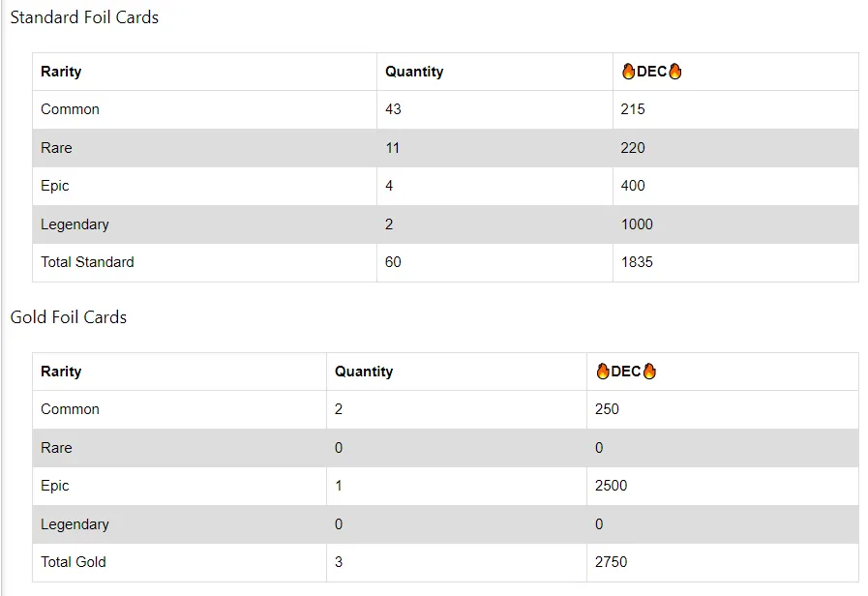
Task: Click the fire icon left of DEC in Standard table
Action: [628, 72]
